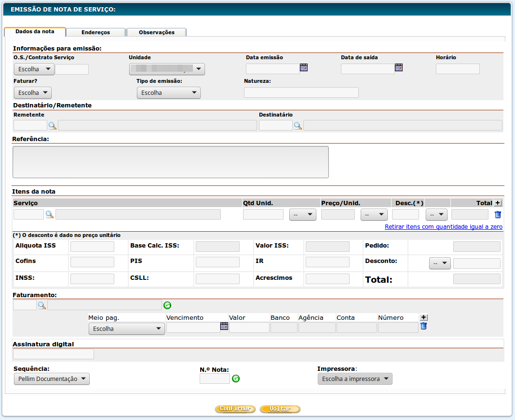The width and height of the screenshot is (515, 420).
Task: Open the Data de saída calendar picker
Action: pyautogui.click(x=399, y=68)
